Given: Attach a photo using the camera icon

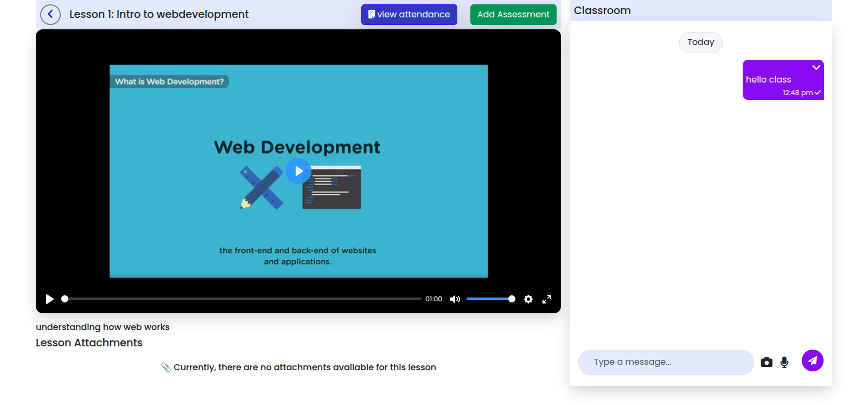Looking at the screenshot, I should click(767, 362).
